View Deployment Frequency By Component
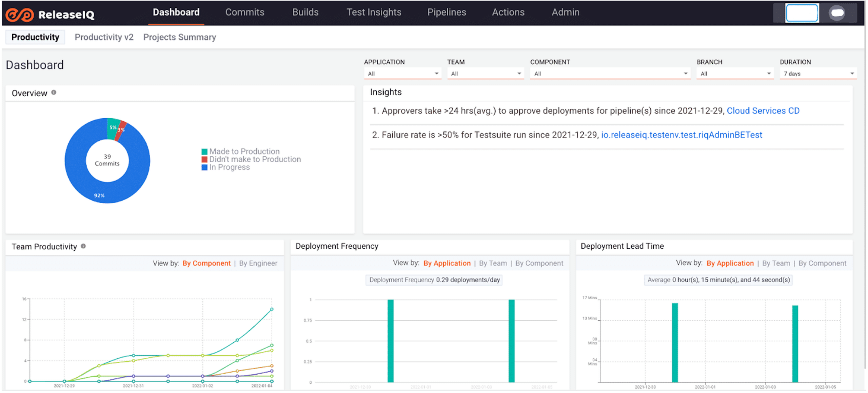 click(539, 263)
